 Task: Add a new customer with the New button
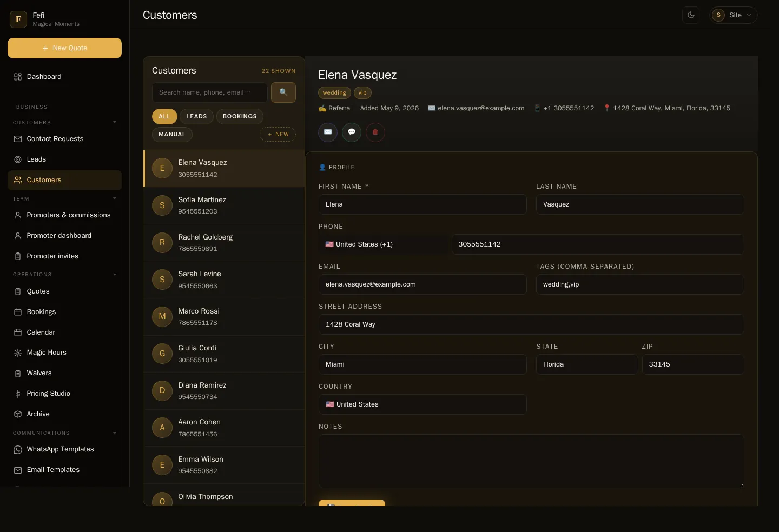click(278, 134)
